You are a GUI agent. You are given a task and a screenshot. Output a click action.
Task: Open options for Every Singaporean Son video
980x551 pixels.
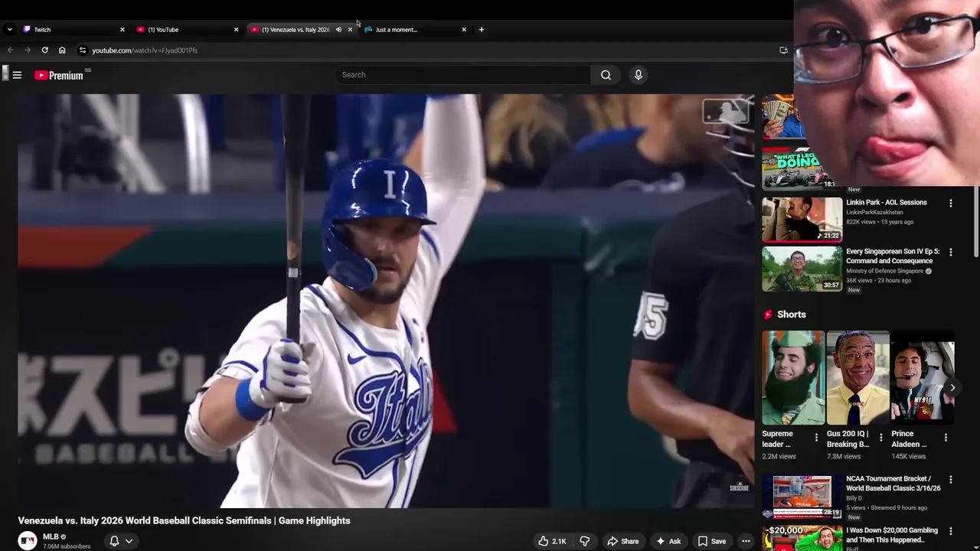click(951, 253)
